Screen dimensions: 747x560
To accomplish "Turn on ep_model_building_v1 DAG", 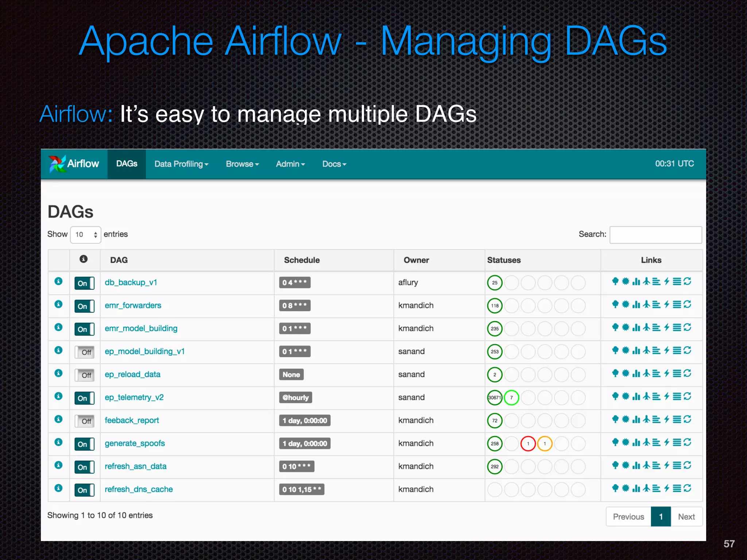I will tap(85, 352).
